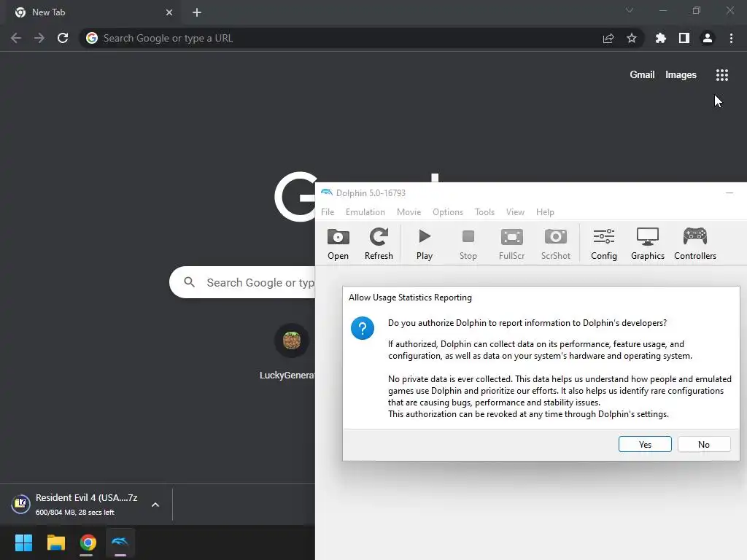Viewport: 747px width, 560px height.
Task: Select the New Tab tab
Action: tap(93, 12)
